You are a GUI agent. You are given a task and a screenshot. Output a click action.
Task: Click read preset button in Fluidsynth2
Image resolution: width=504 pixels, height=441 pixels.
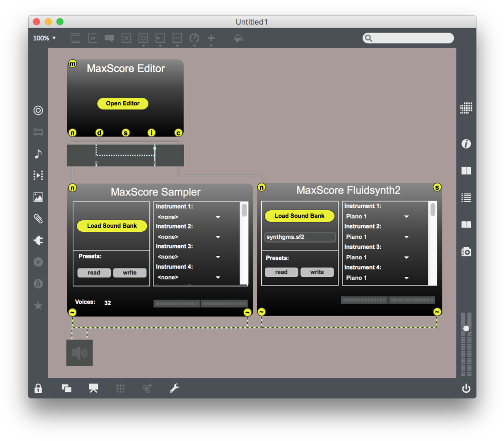[281, 272]
